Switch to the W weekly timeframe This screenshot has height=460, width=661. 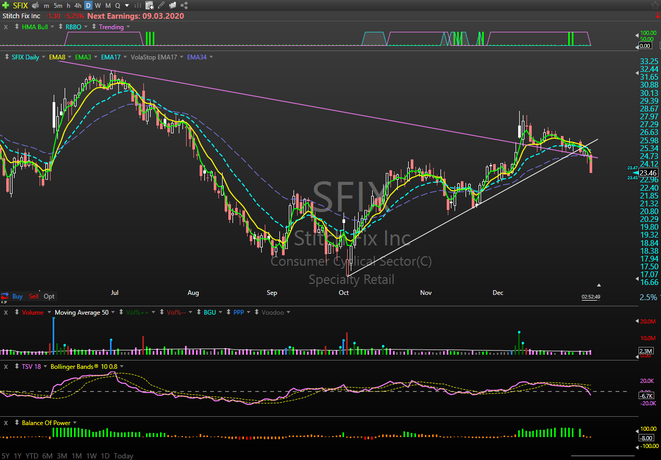tap(98, 5)
